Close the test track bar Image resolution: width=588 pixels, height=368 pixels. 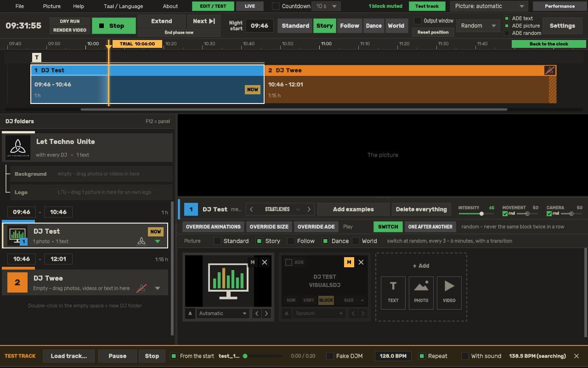[x=577, y=356]
